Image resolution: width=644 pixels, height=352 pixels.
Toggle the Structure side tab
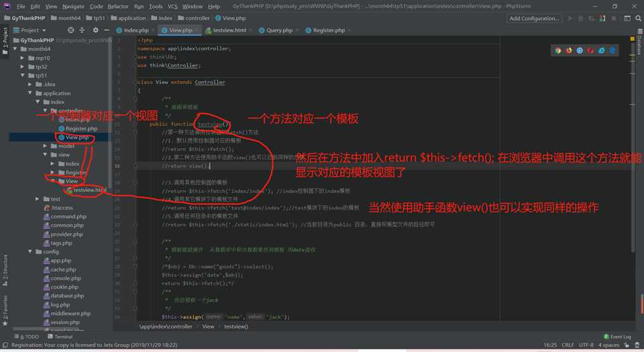5,270
